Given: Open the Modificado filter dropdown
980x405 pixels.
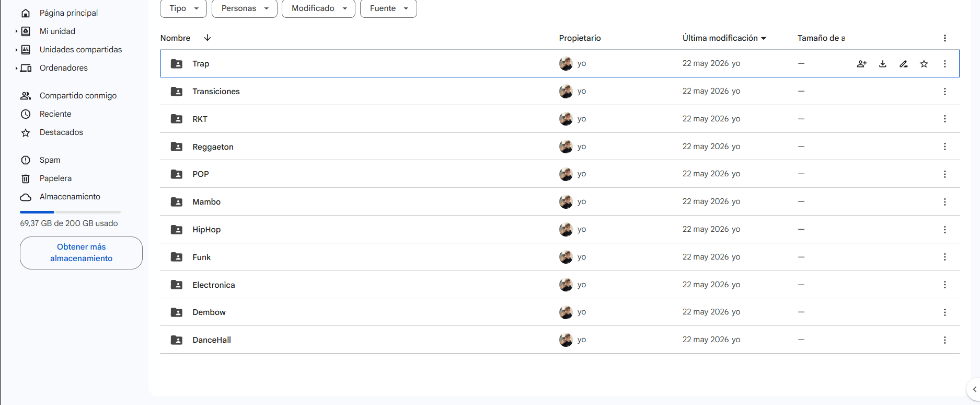Looking at the screenshot, I should tap(319, 8).
